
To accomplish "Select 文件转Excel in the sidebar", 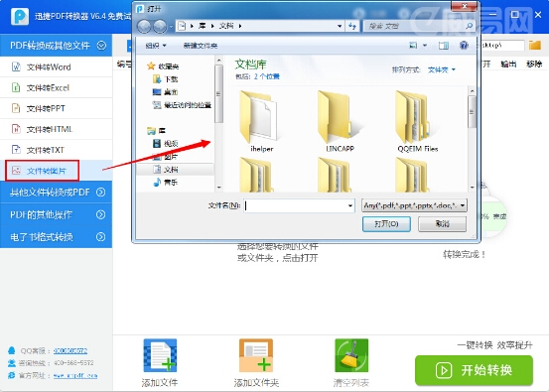I will tap(56, 87).
